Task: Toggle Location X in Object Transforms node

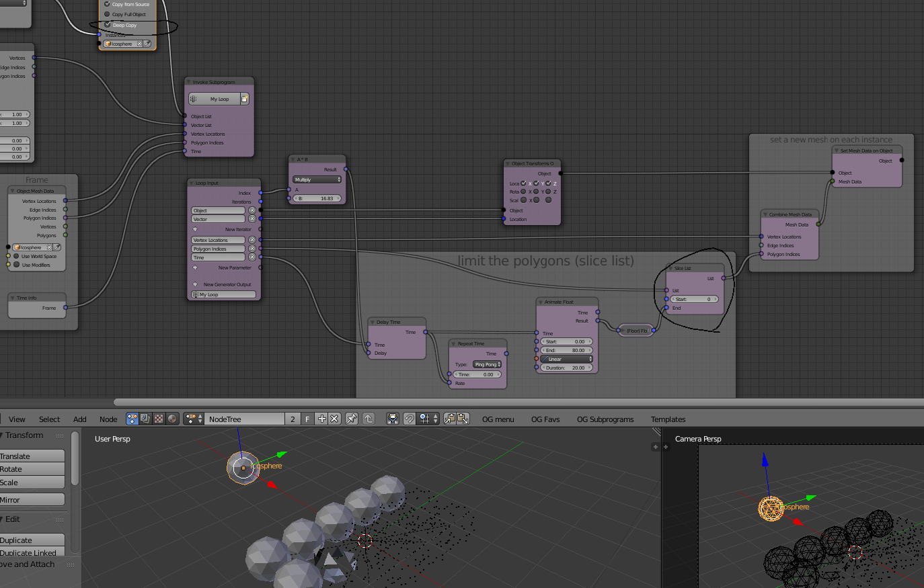Action: coord(523,183)
